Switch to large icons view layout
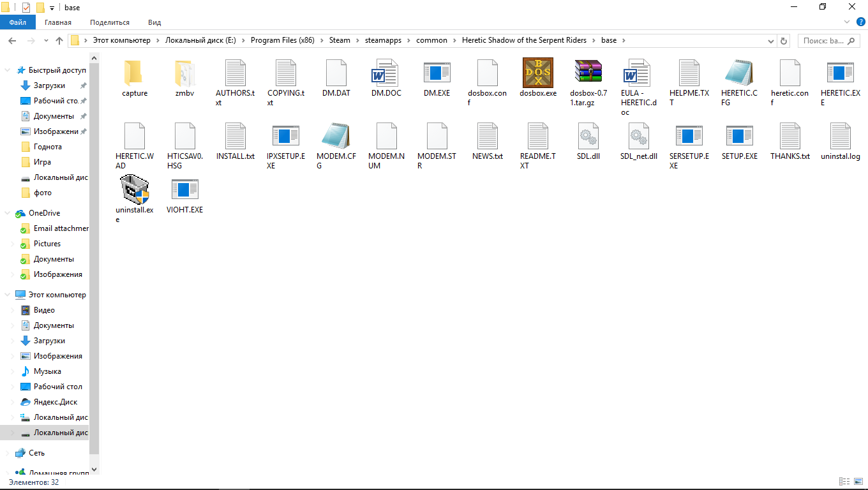The height and width of the screenshot is (490, 868). pyautogui.click(x=858, y=482)
